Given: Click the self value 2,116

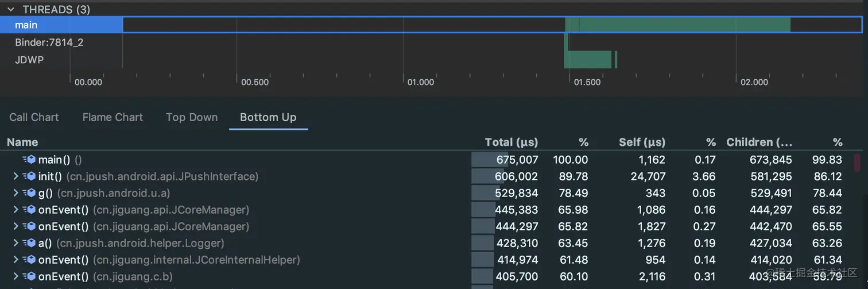Looking at the screenshot, I should [651, 276].
